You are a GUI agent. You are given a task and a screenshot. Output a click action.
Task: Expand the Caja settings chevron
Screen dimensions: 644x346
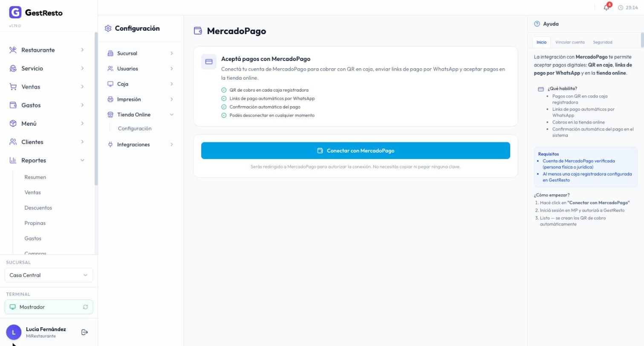click(172, 84)
